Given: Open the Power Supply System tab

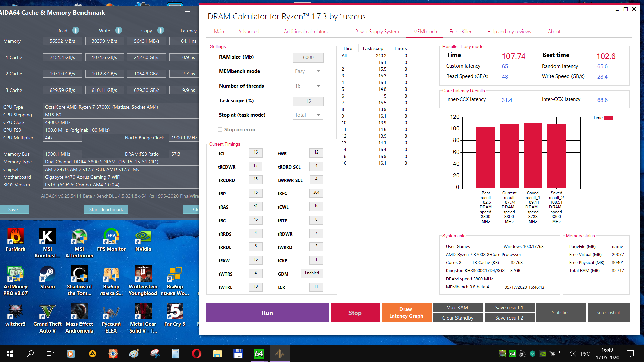Looking at the screenshot, I should coord(377,32).
